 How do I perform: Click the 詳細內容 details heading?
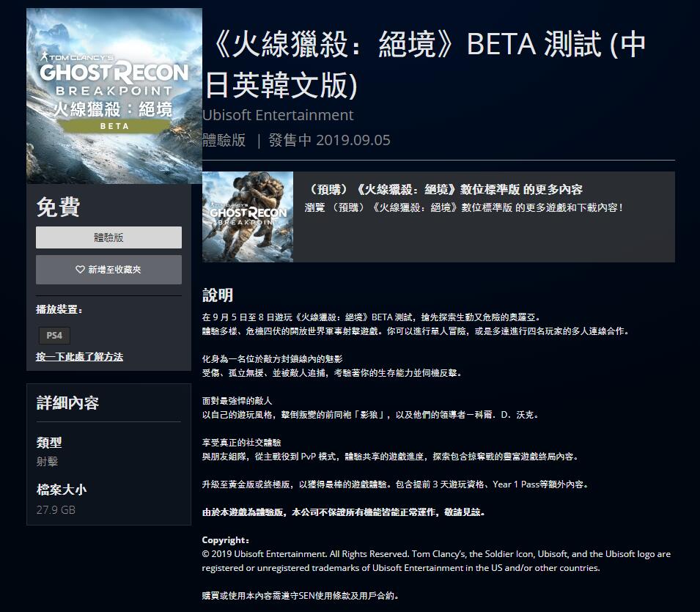click(67, 403)
